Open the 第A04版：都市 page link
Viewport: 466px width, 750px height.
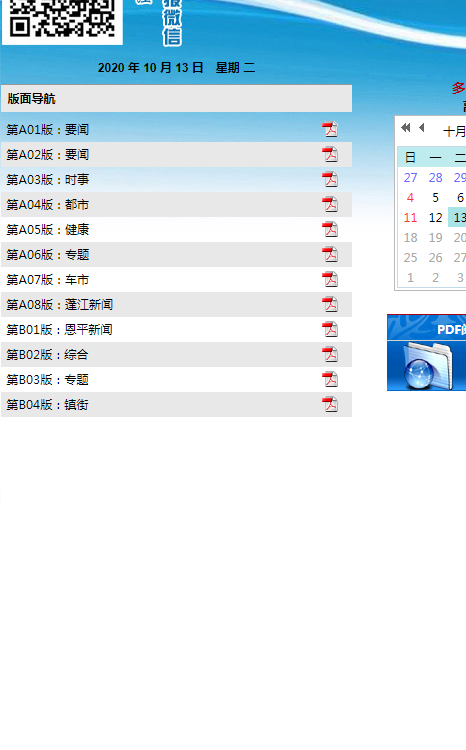47,205
